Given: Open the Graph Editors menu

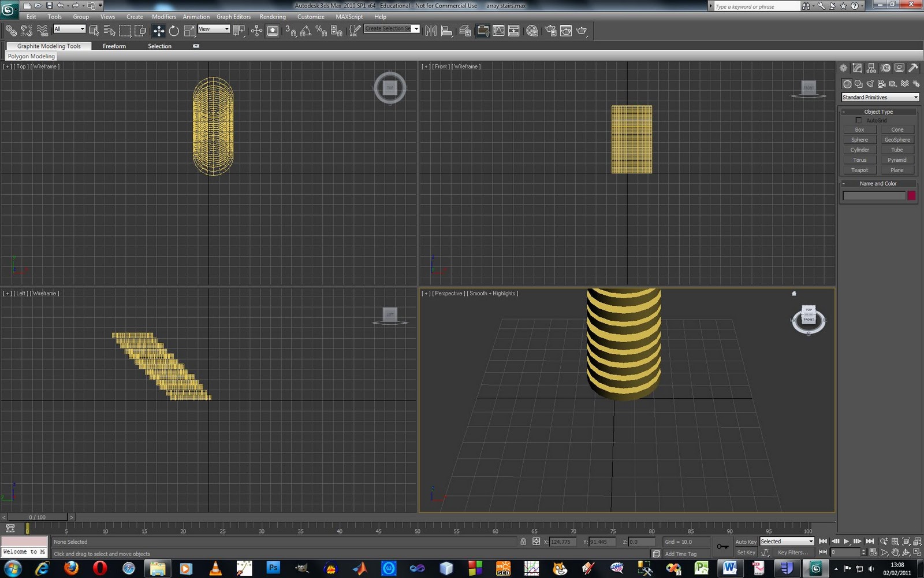Looking at the screenshot, I should click(233, 17).
